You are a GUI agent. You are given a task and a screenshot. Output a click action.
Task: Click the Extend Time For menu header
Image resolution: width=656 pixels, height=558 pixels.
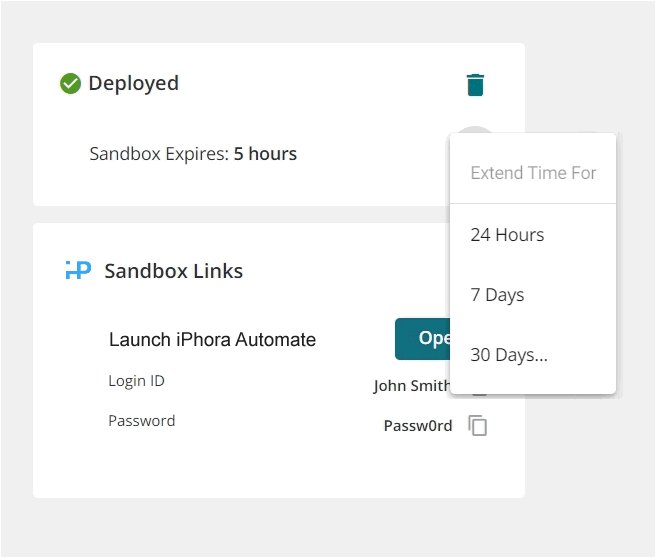click(x=533, y=173)
